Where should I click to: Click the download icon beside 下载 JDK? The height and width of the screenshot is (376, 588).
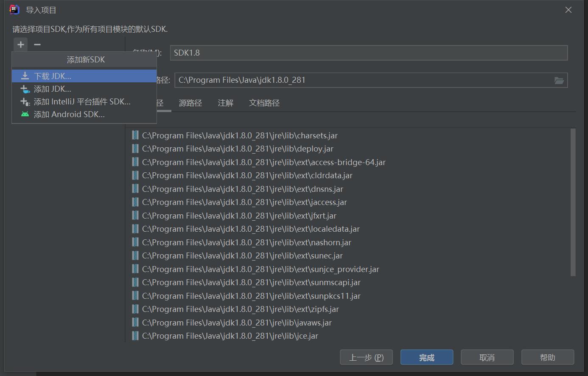click(25, 76)
